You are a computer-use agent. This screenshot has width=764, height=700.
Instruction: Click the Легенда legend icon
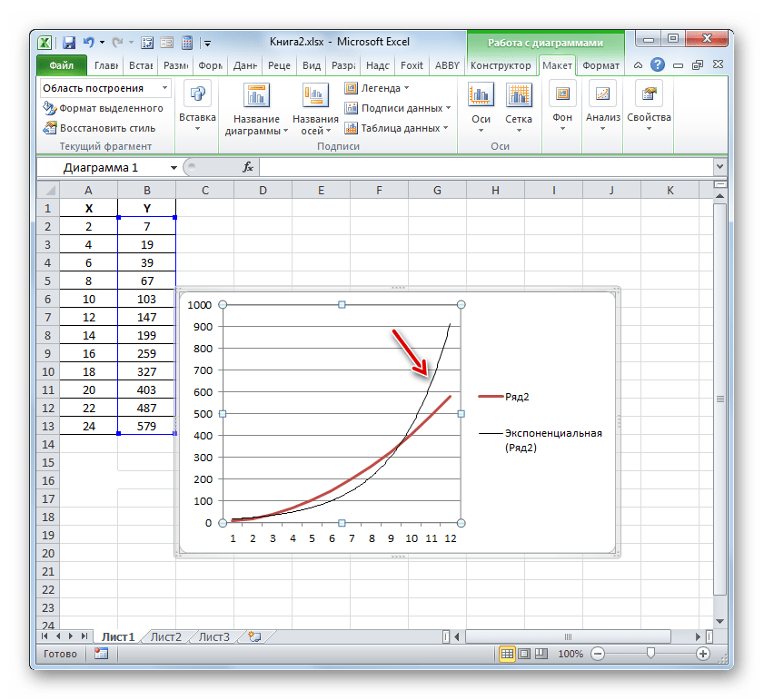pos(351,88)
